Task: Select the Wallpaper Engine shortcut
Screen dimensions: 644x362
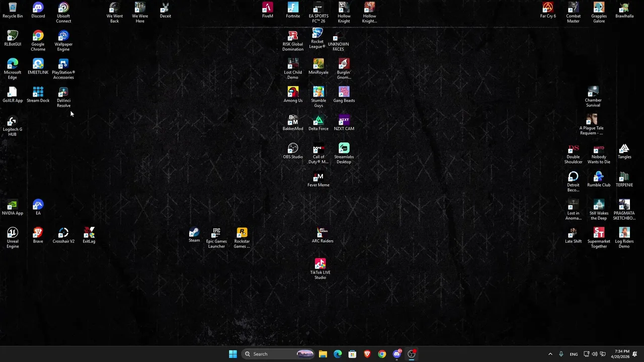Action: coord(63,41)
